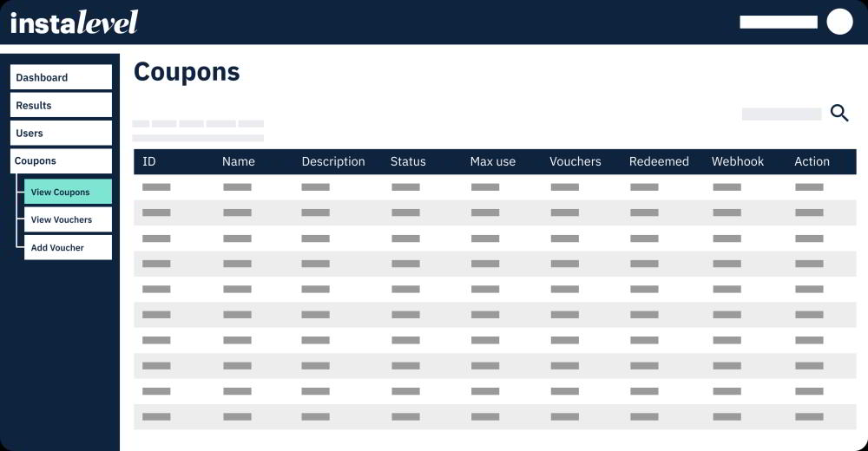Sort by the Name column header
The height and width of the screenshot is (451, 868).
click(x=239, y=161)
